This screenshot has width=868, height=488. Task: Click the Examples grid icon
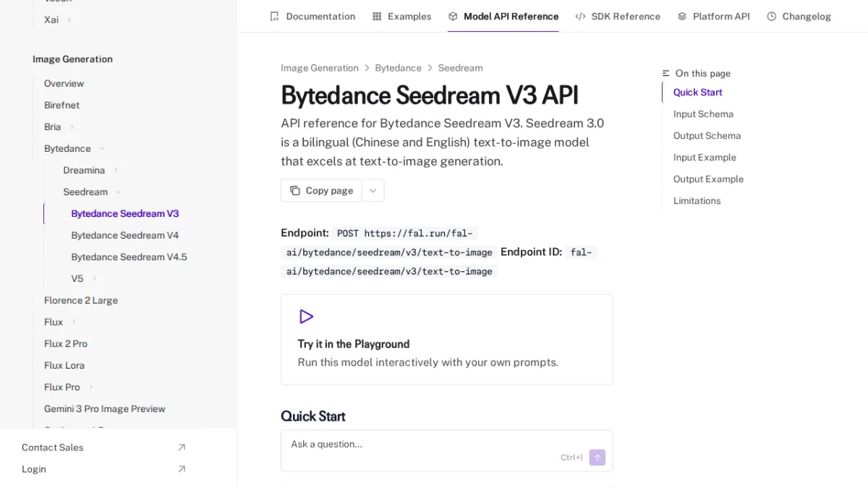tap(377, 16)
